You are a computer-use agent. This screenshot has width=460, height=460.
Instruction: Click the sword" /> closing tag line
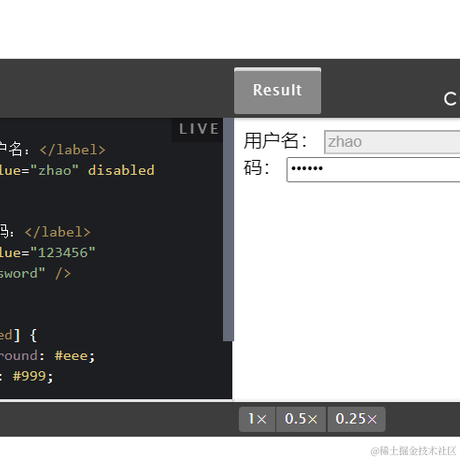35,273
